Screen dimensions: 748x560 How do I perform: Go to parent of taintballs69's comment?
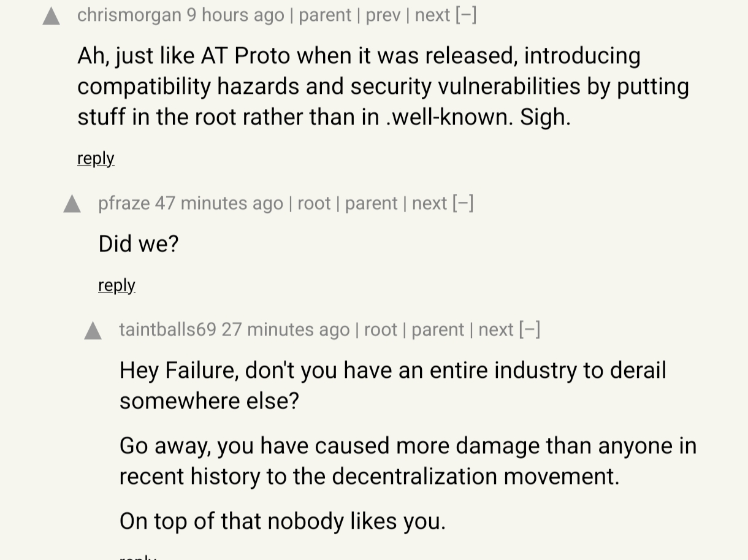tap(438, 329)
